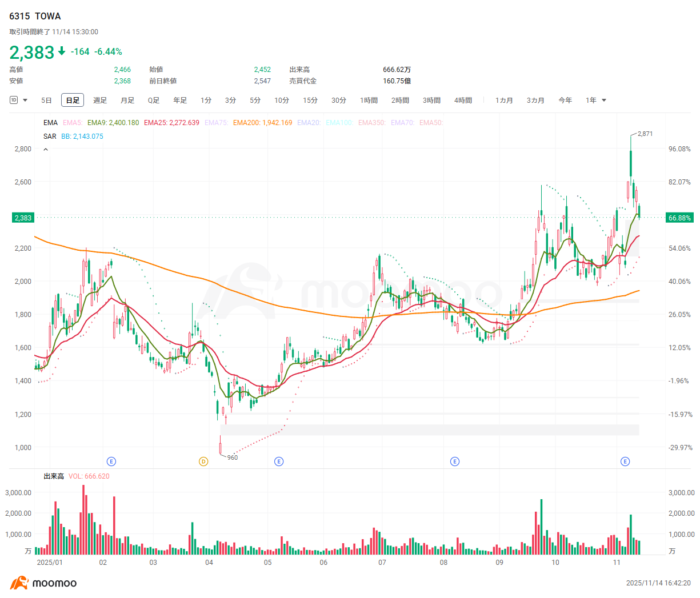The height and width of the screenshot is (598, 700).
Task: Toggle the EMA75 legend entry
Action: tap(217, 123)
